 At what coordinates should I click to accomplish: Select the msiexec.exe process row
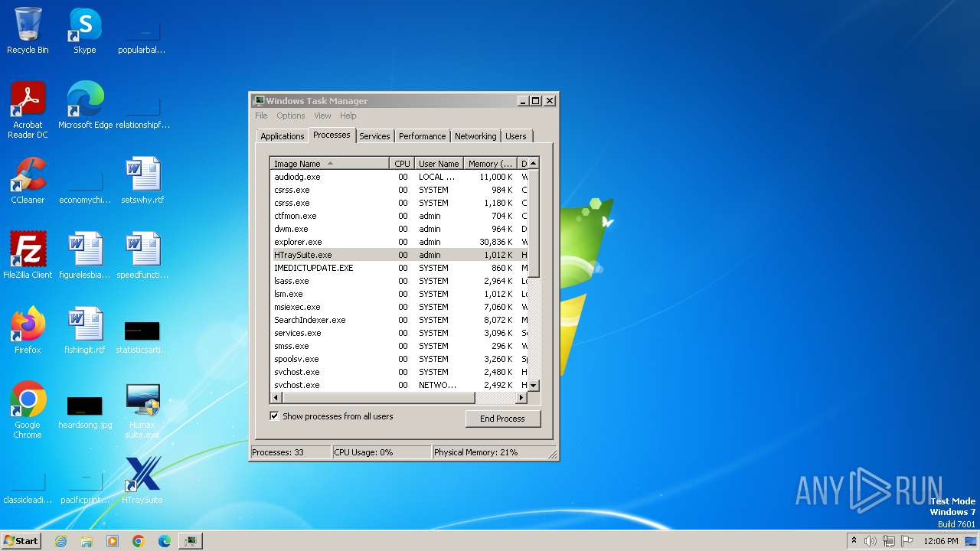click(x=399, y=307)
